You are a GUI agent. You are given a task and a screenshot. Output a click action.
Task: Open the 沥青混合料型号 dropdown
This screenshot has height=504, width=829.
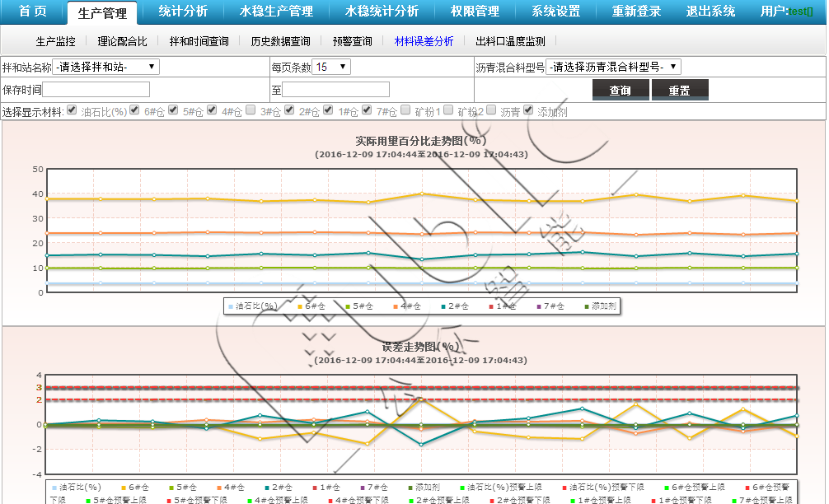(x=613, y=67)
